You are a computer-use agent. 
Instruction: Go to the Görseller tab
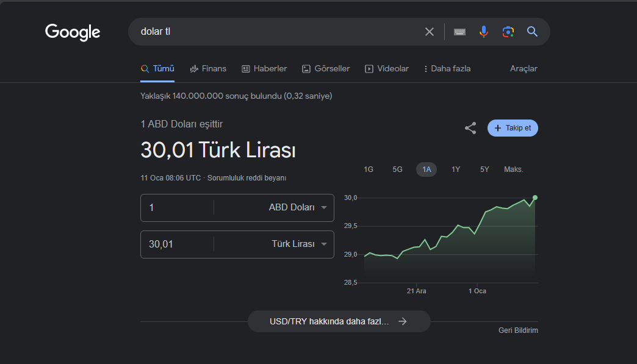[326, 68]
